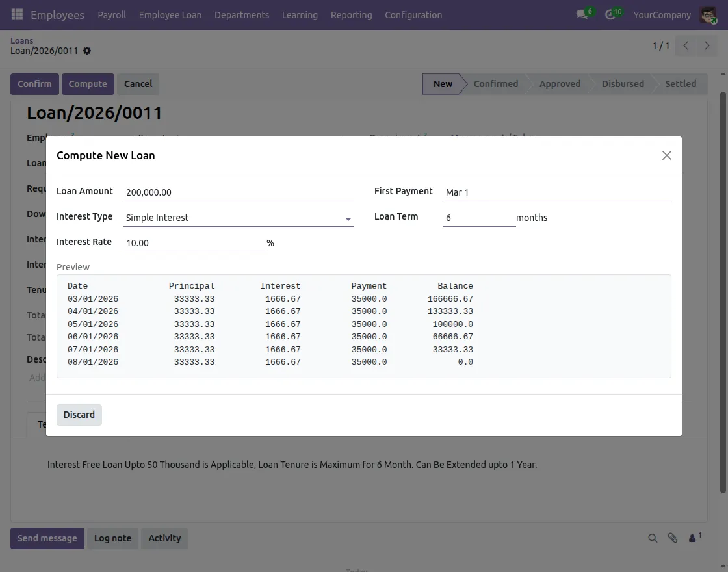The height and width of the screenshot is (572, 728).
Task: Click the followers person icon
Action: click(694, 538)
